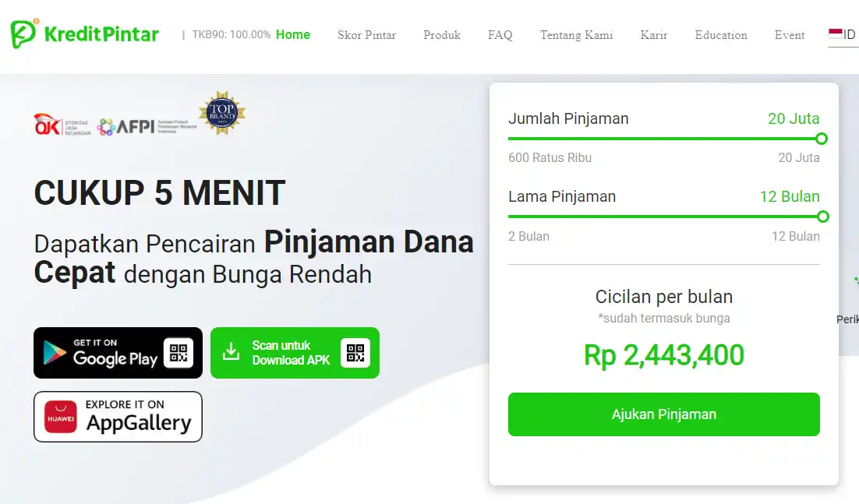Click the Google Play QR code icon
The height and width of the screenshot is (504, 859).
179,353
